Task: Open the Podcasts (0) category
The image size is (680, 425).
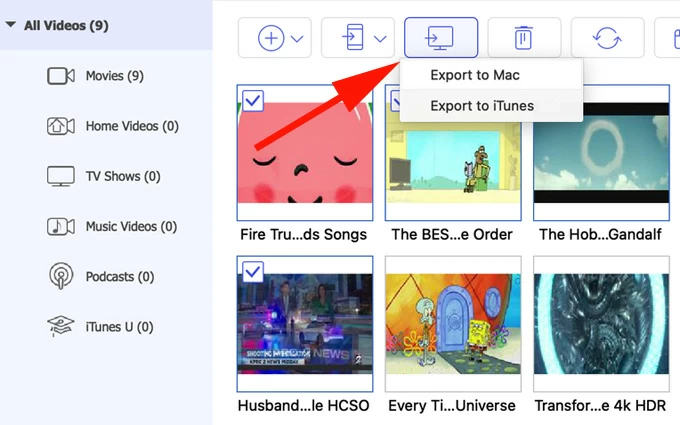Action: coord(120,277)
